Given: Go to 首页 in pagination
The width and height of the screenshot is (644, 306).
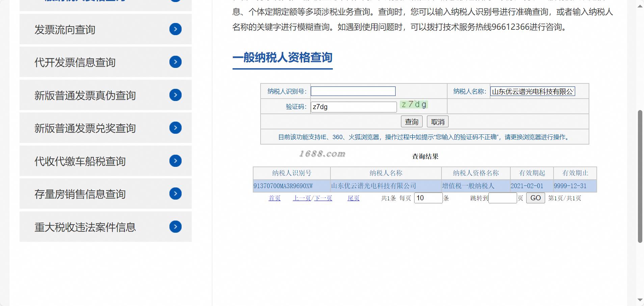Looking at the screenshot, I should (274, 198).
